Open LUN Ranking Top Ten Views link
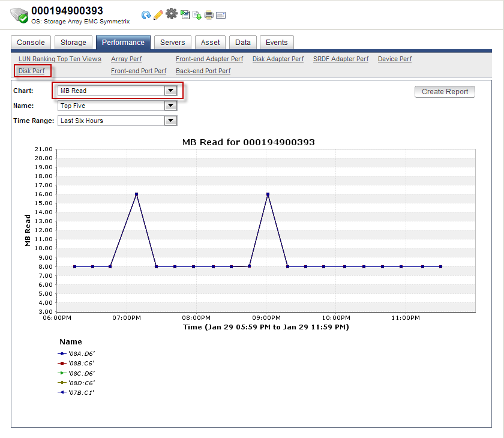The height and width of the screenshot is (438, 504). [60, 59]
